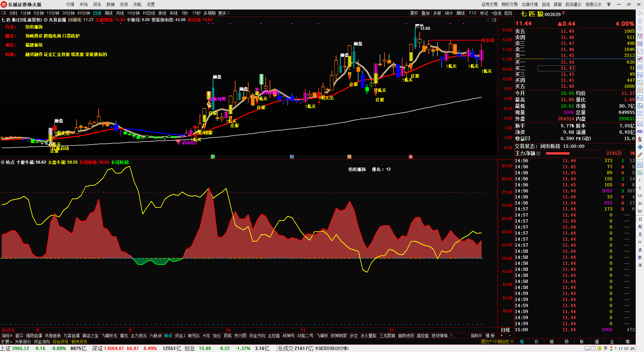The image size is (644, 352).
Task: Click the orange 自 icon in right toolbar
Action: pyautogui.click(x=640, y=90)
